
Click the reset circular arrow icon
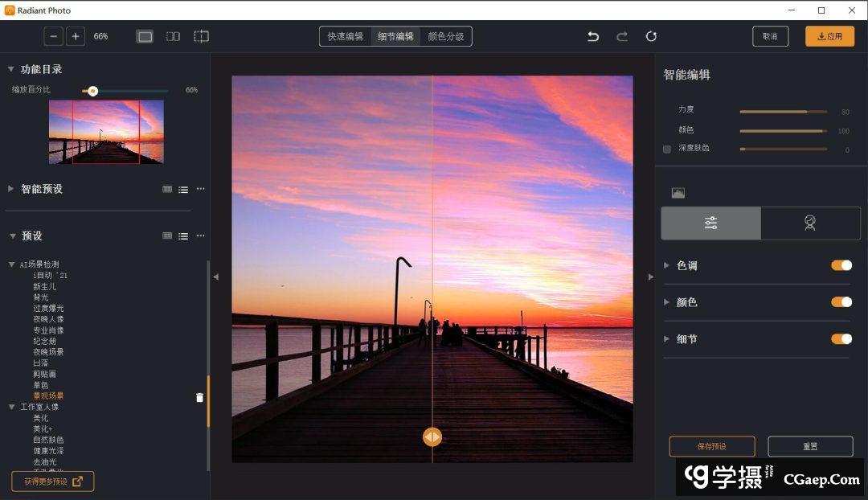(651, 36)
